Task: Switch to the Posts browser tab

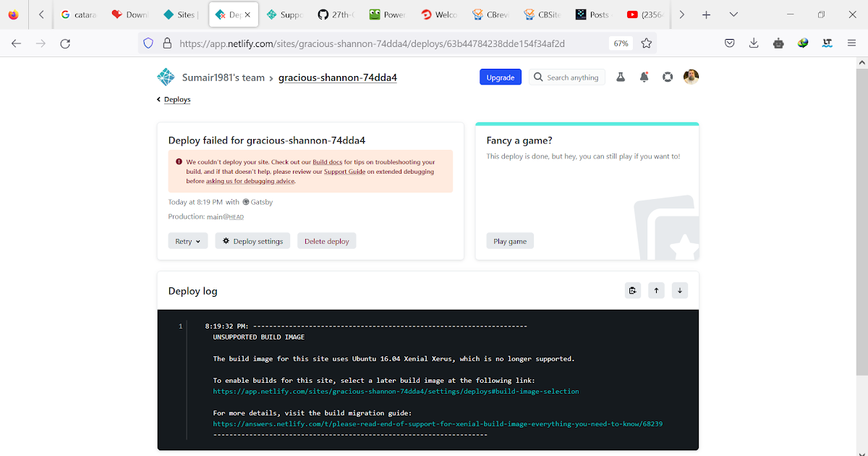Action: [x=592, y=14]
